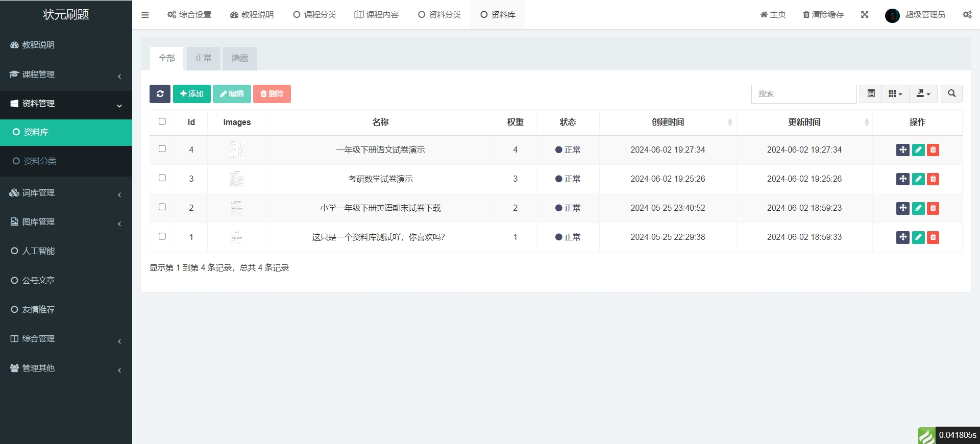
Task: Open the 课程分类 top tab
Action: (x=314, y=15)
